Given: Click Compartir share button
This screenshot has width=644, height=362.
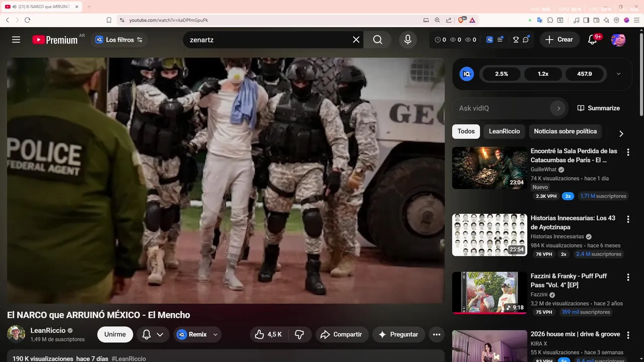Looking at the screenshot, I should click(342, 334).
